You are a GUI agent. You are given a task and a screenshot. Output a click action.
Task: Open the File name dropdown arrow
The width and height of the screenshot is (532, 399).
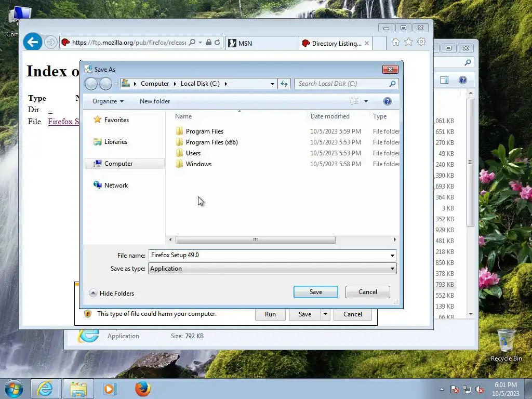392,256
